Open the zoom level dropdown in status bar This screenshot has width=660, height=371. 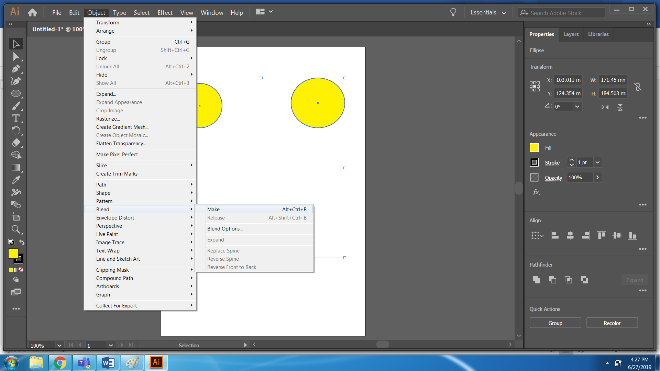click(x=59, y=346)
